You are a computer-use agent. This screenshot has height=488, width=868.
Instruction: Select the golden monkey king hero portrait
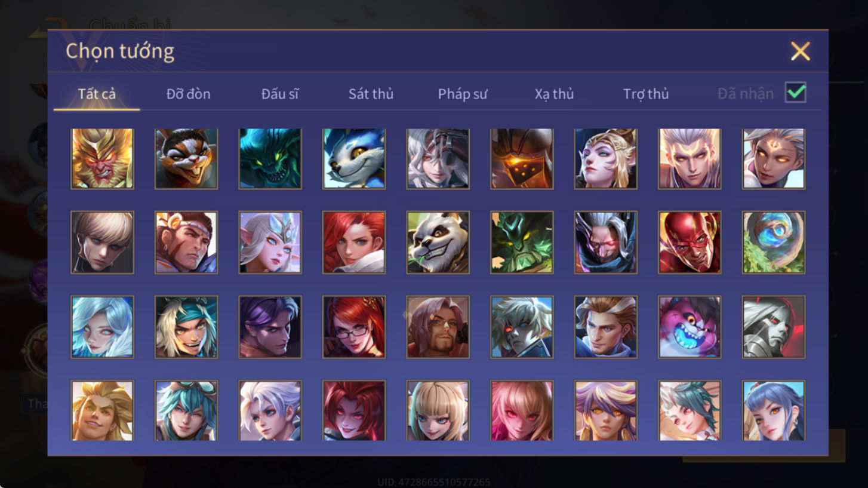point(102,159)
